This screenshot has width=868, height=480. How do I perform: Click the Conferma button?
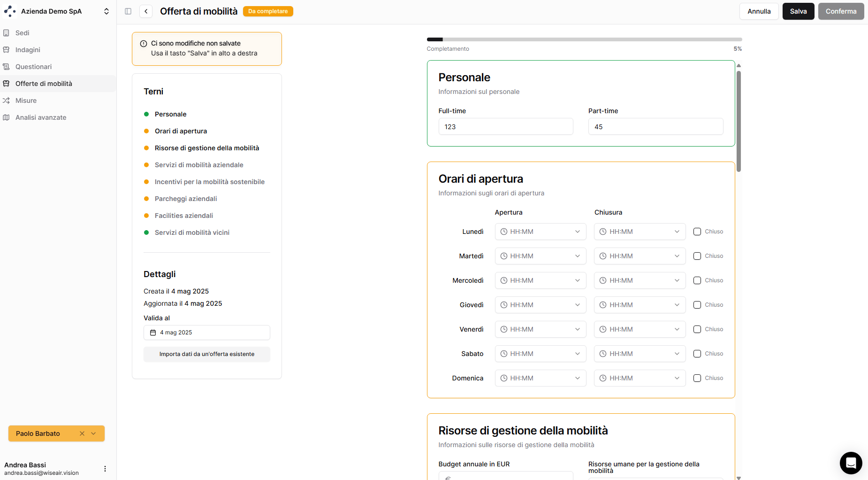pos(841,11)
